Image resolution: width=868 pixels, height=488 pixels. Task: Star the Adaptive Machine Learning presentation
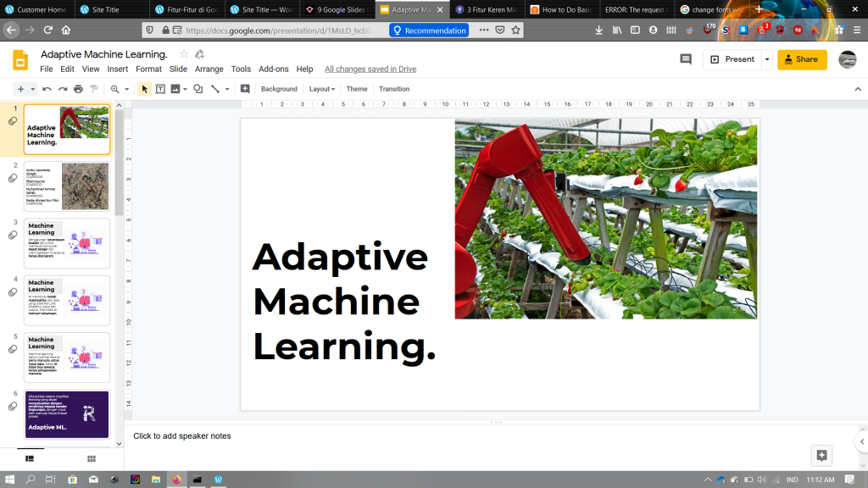tap(184, 54)
